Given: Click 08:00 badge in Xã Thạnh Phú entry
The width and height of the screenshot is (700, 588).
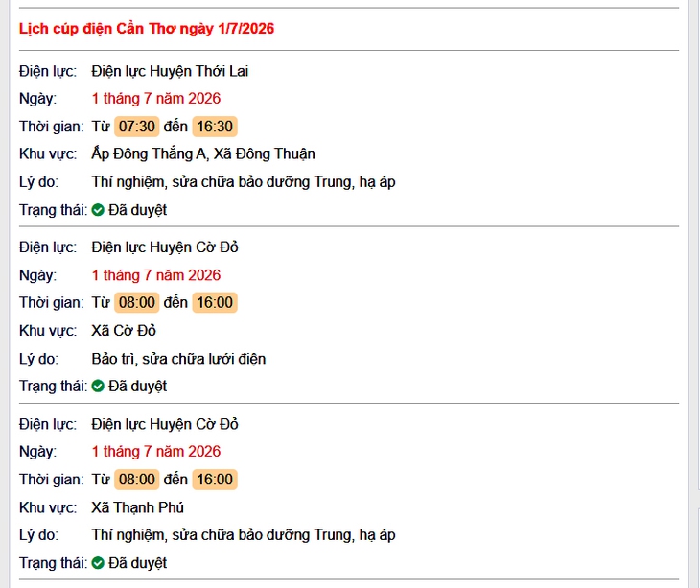Looking at the screenshot, I should point(136,480).
